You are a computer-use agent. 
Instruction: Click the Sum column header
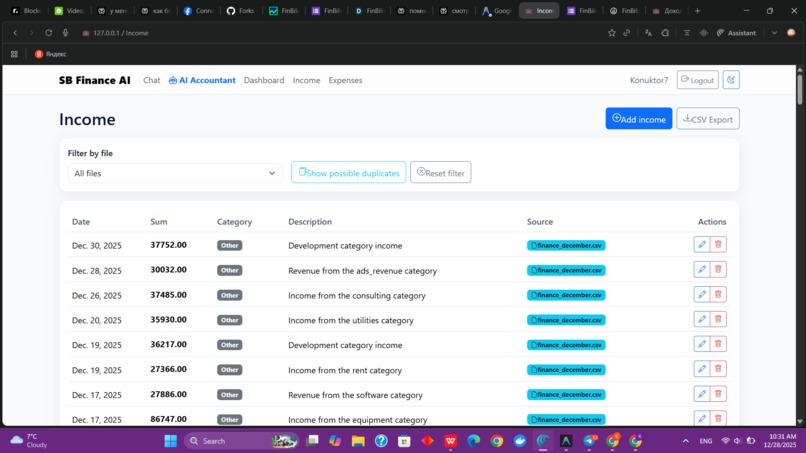click(x=158, y=222)
